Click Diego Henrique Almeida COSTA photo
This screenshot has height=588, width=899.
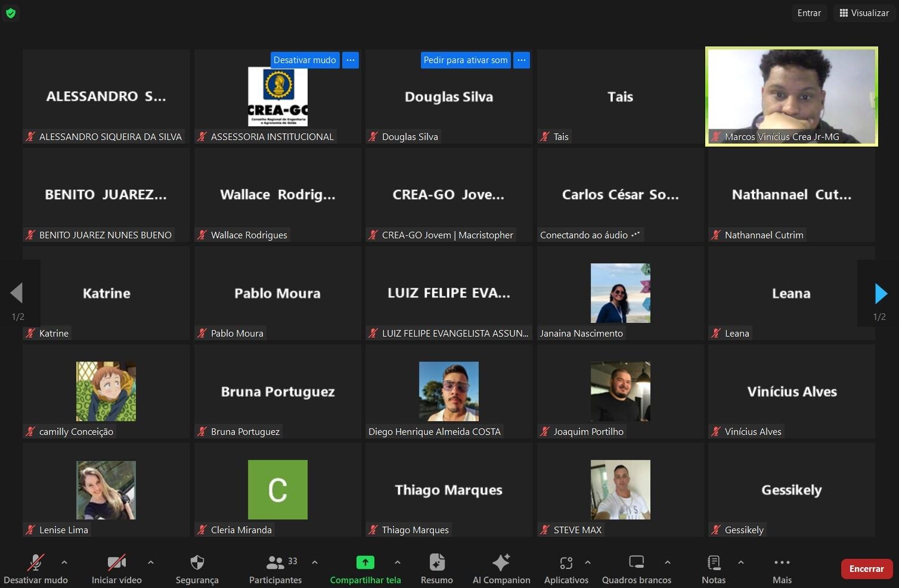[449, 391]
